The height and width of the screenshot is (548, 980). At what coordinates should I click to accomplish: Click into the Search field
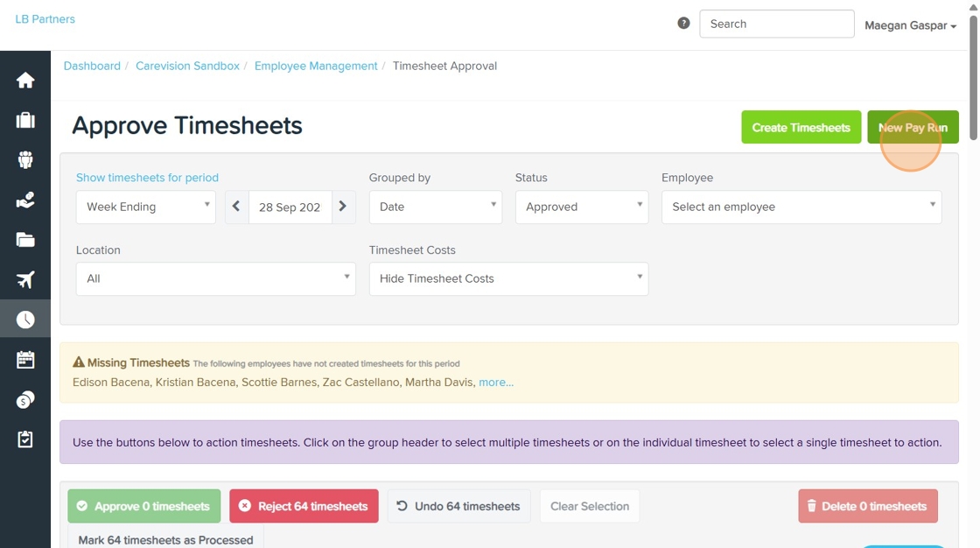(x=776, y=24)
